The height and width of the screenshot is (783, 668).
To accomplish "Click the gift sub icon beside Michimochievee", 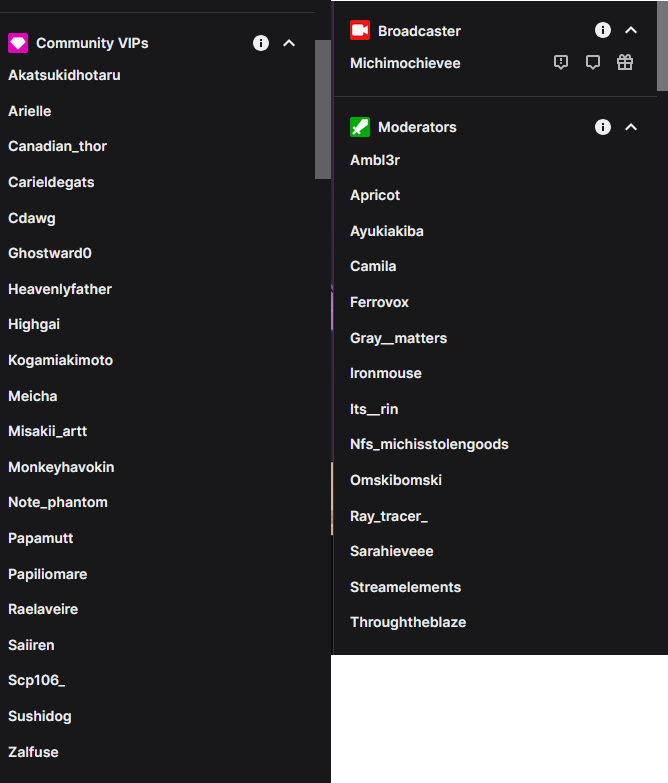I will click(625, 62).
